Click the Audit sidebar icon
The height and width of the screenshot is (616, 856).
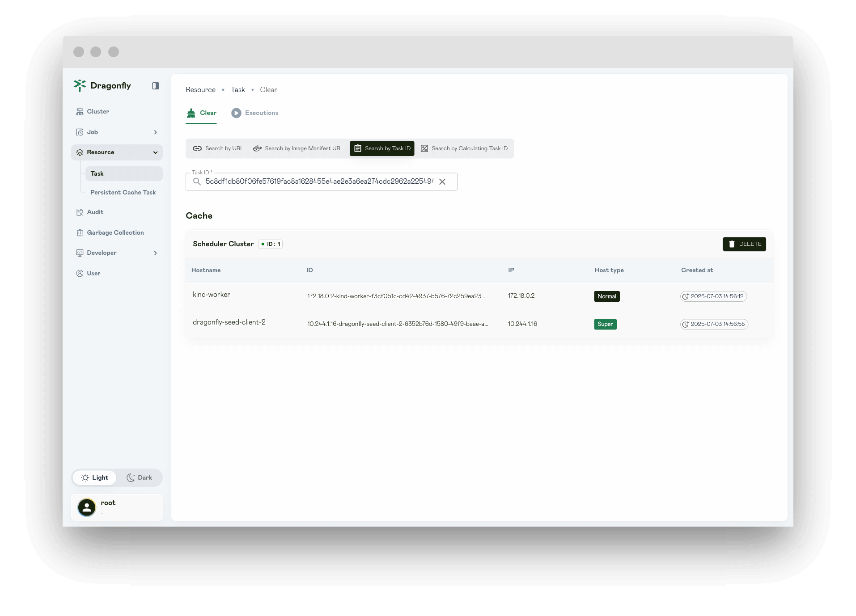click(80, 212)
